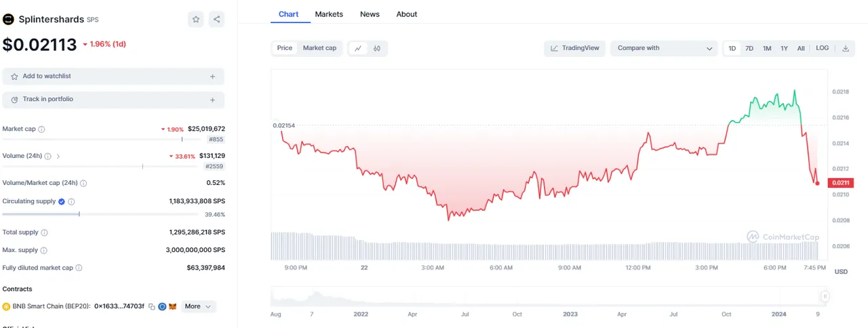This screenshot has height=328, width=868.
Task: Click the 1.96% (1d) change indicator
Action: point(104,45)
